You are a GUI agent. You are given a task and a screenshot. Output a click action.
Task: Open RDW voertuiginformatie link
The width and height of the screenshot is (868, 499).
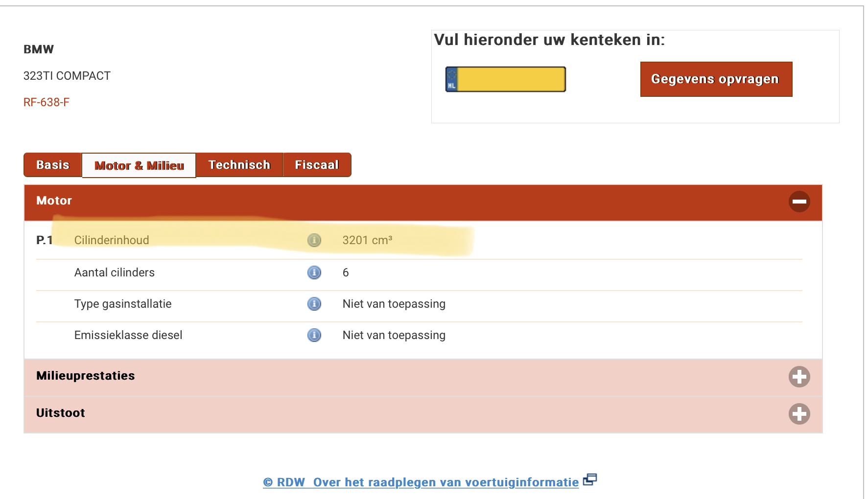[x=421, y=482]
